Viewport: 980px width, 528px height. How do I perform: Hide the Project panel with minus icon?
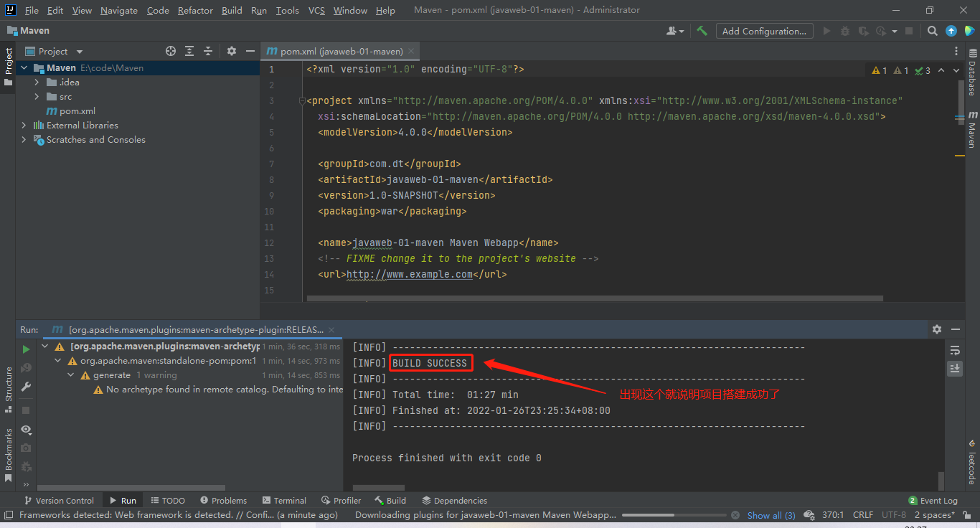(250, 51)
